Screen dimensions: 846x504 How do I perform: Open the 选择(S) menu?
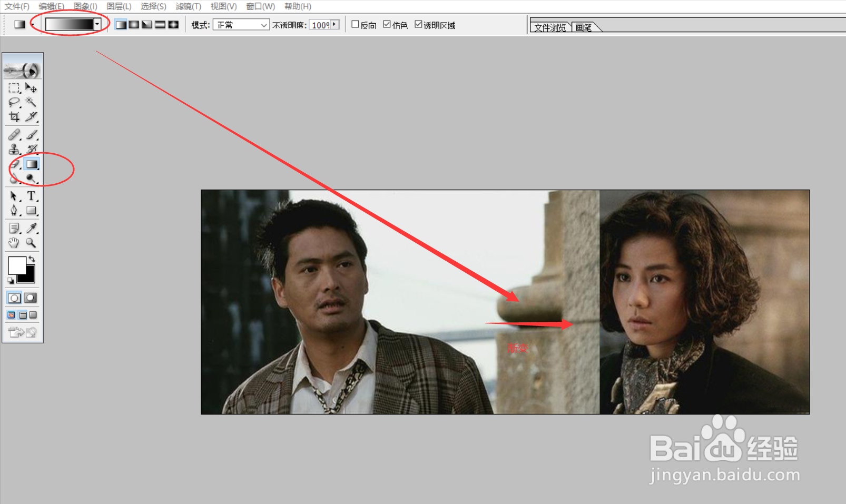click(154, 6)
